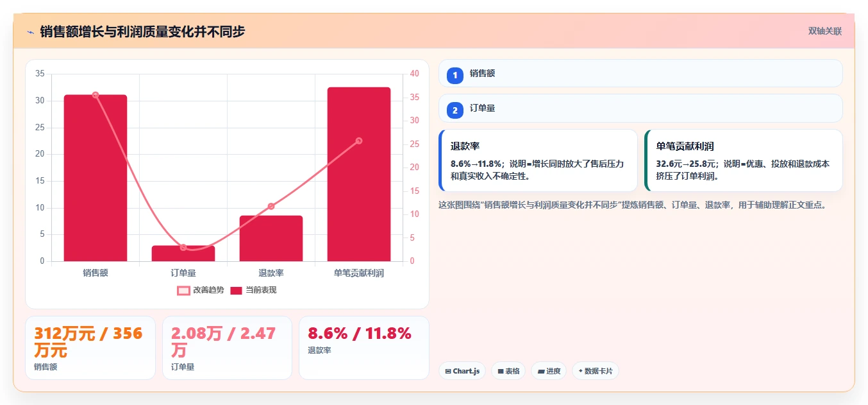The image size is (868, 405).
Task: Click the text starting 8.6%→11.8%
Action: (537, 170)
